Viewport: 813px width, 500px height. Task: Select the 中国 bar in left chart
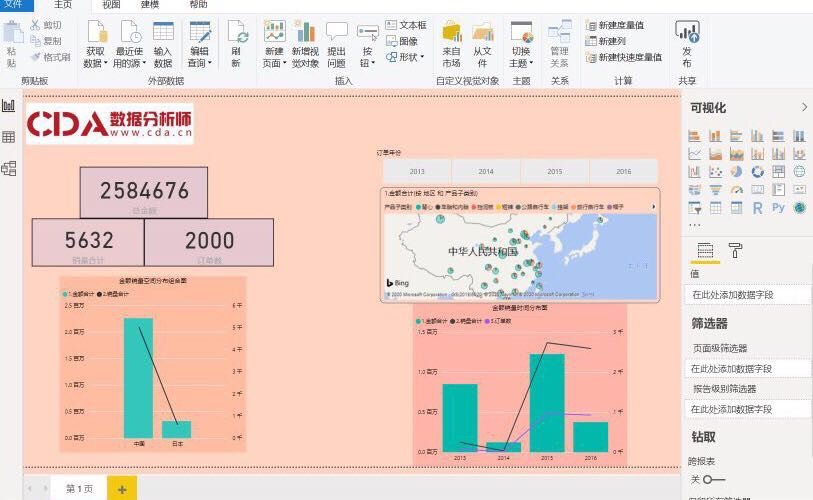(x=138, y=378)
